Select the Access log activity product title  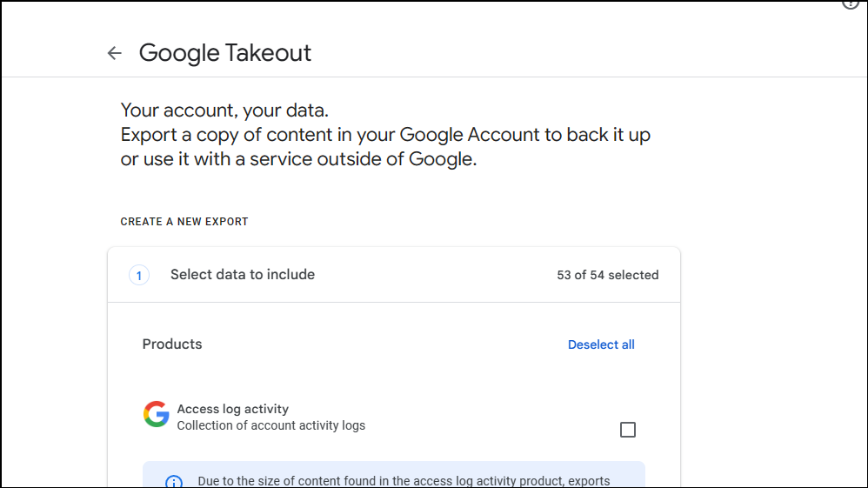(232, 409)
